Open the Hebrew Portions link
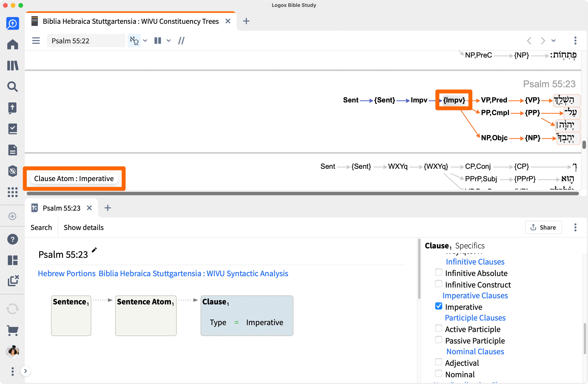This screenshot has height=384, width=588. [67, 274]
